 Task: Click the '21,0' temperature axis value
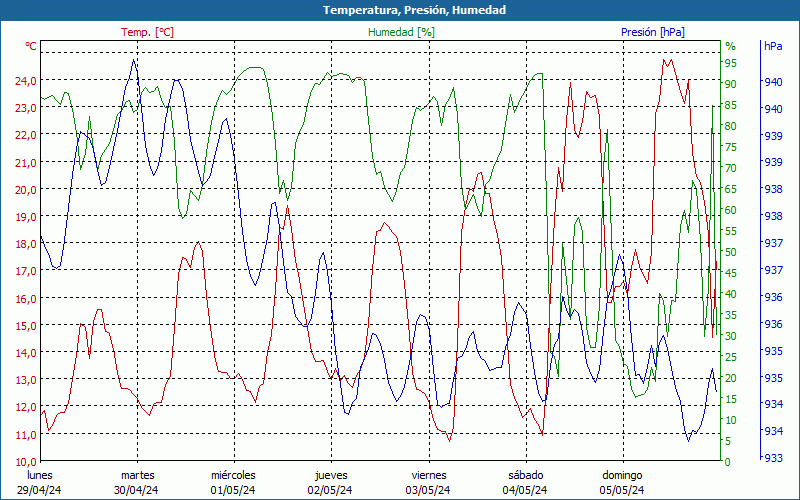(x=26, y=162)
